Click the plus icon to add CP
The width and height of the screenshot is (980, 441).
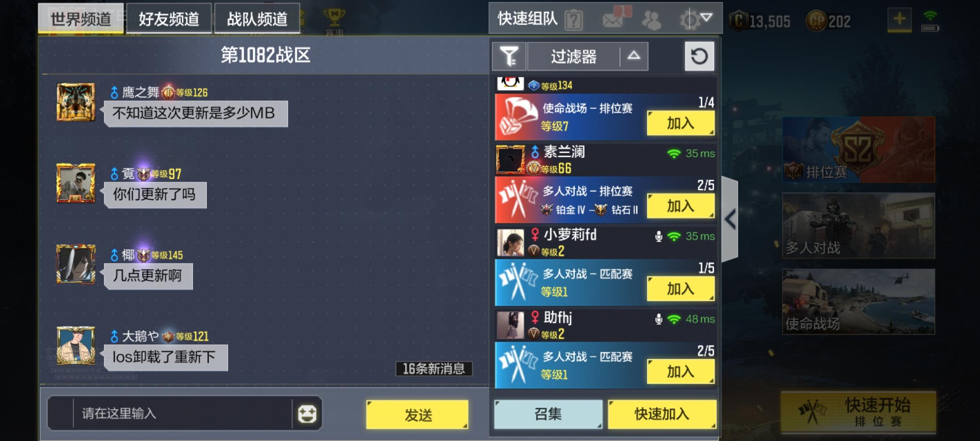pyautogui.click(x=899, y=19)
